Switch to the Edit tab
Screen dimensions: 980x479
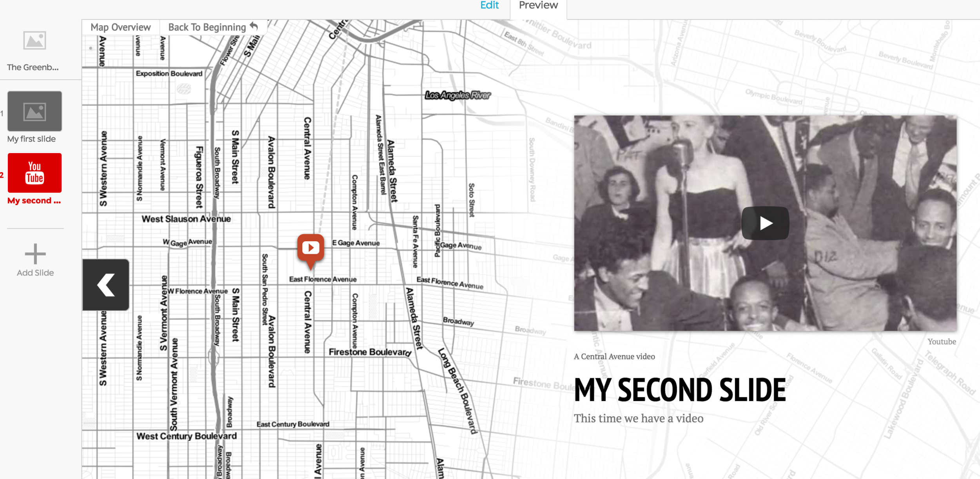click(x=489, y=5)
